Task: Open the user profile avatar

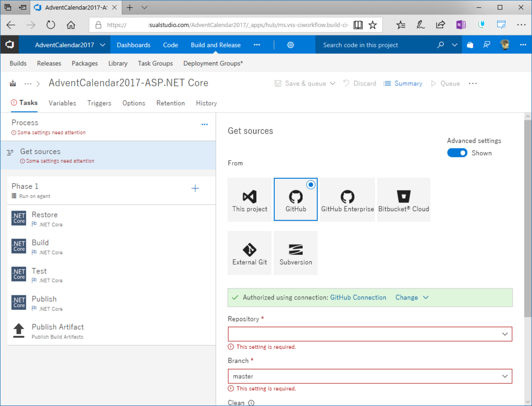Action: [505, 45]
